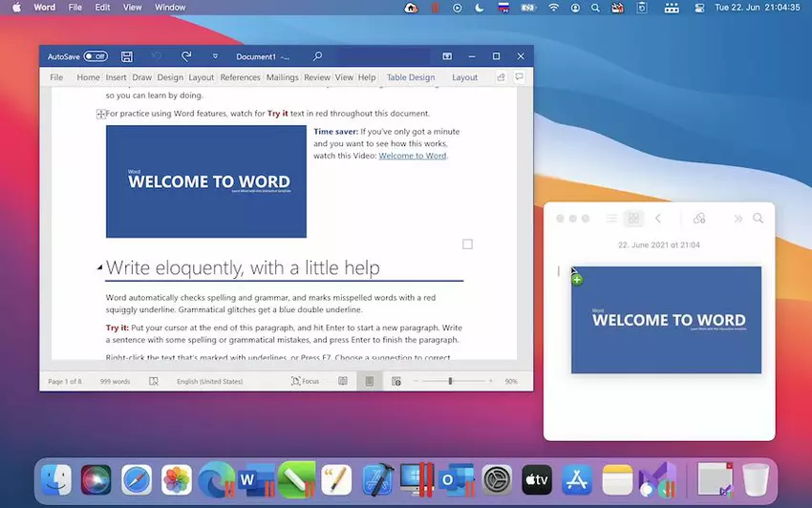Switch Notes to gallery view
Image resolution: width=812 pixels, height=508 pixels.
[x=633, y=219]
